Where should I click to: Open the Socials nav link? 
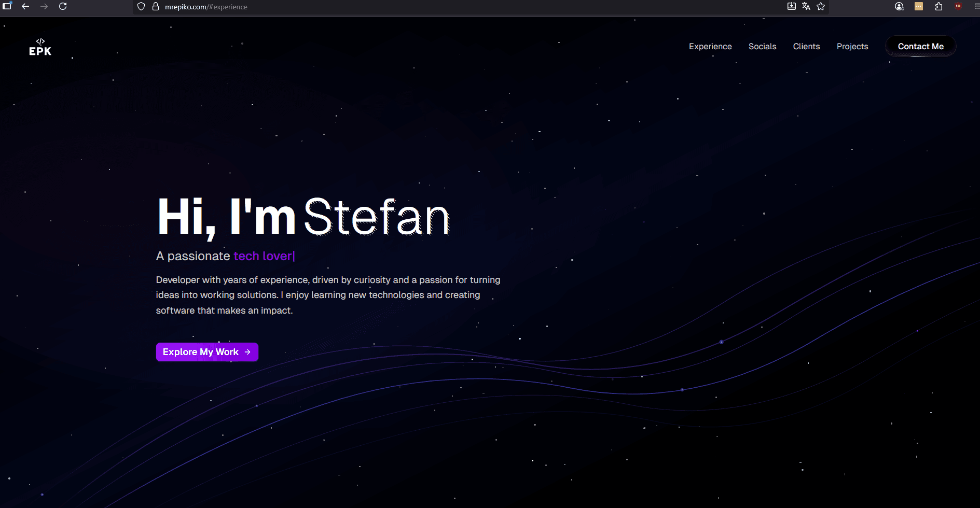[x=762, y=47]
